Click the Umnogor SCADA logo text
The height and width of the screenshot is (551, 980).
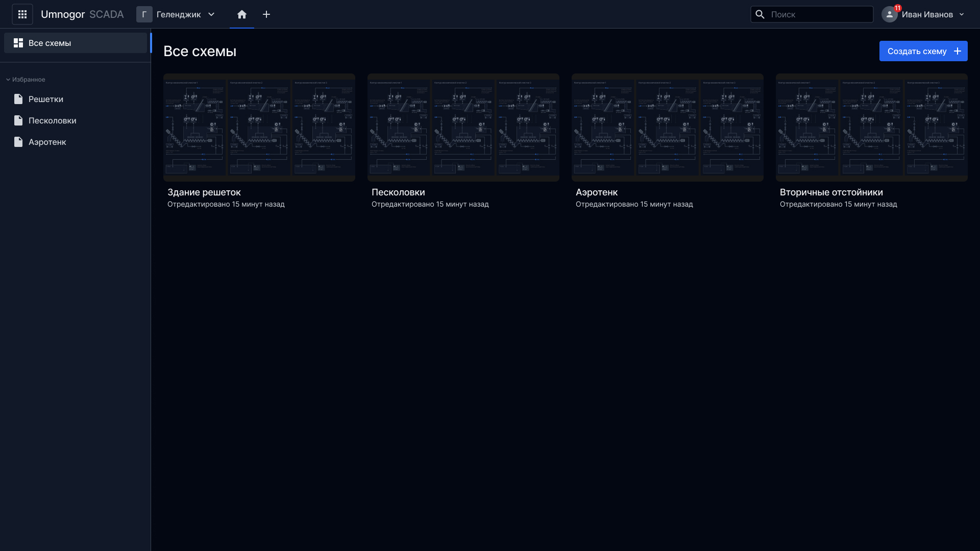pyautogui.click(x=82, y=14)
